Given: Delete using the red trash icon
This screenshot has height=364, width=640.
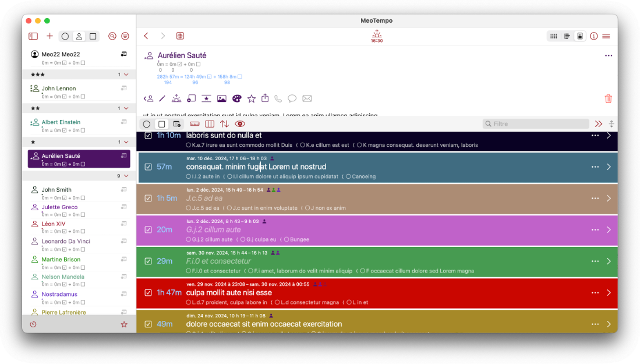Looking at the screenshot, I should pyautogui.click(x=608, y=99).
